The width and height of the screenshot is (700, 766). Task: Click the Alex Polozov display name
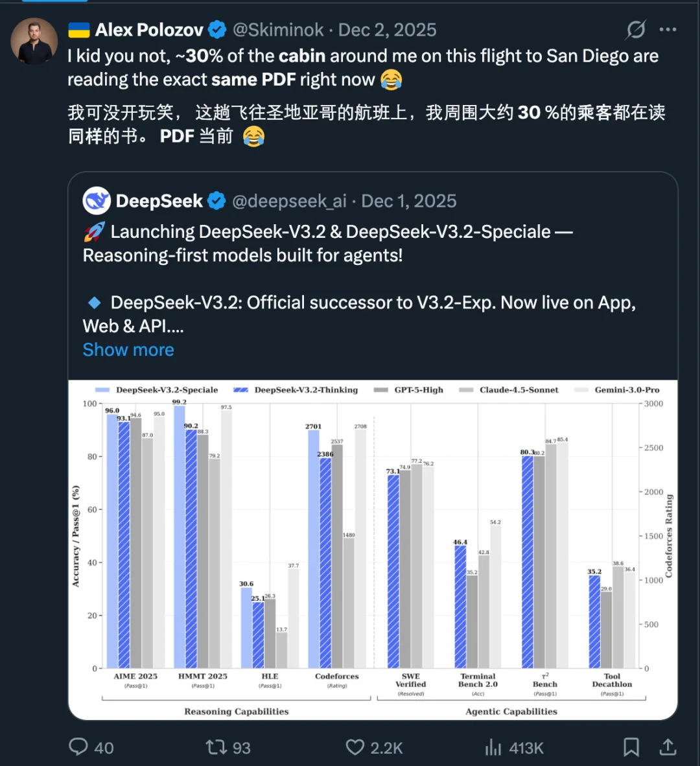[149, 30]
